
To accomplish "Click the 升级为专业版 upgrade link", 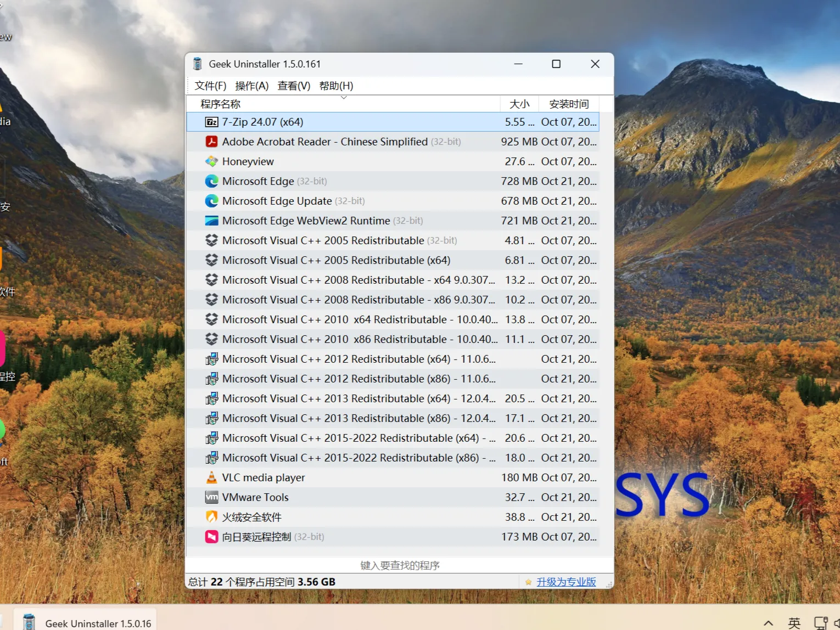I will (x=566, y=582).
